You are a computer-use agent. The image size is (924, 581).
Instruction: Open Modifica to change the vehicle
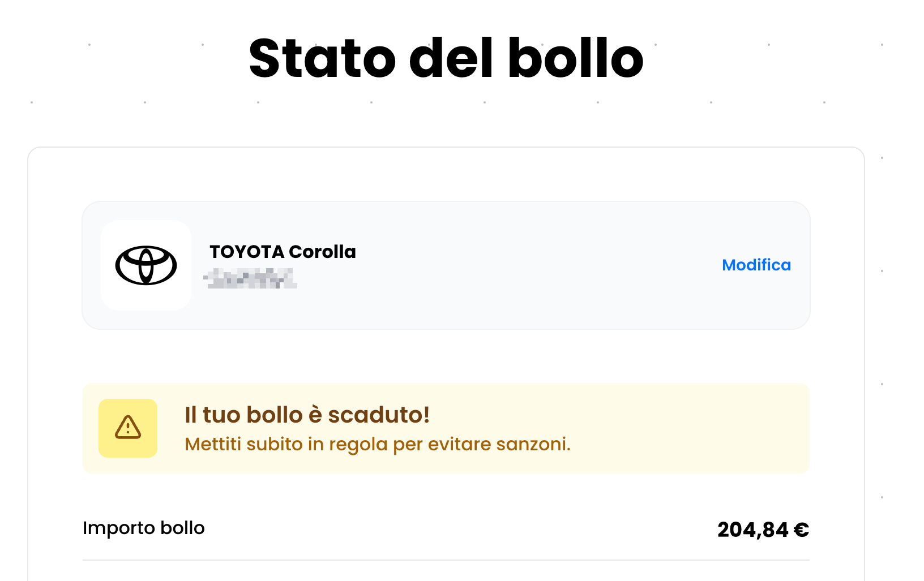756,265
